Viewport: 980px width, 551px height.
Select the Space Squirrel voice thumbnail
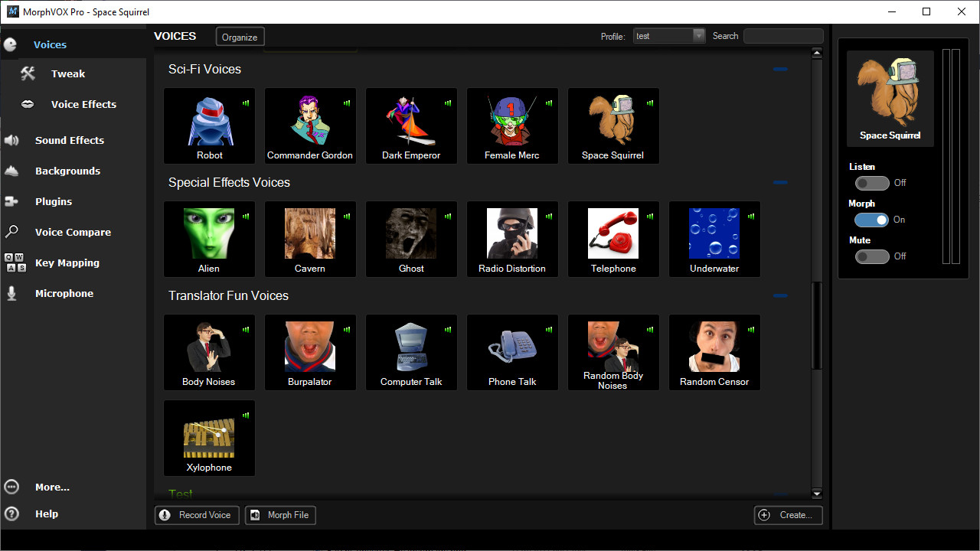point(613,126)
